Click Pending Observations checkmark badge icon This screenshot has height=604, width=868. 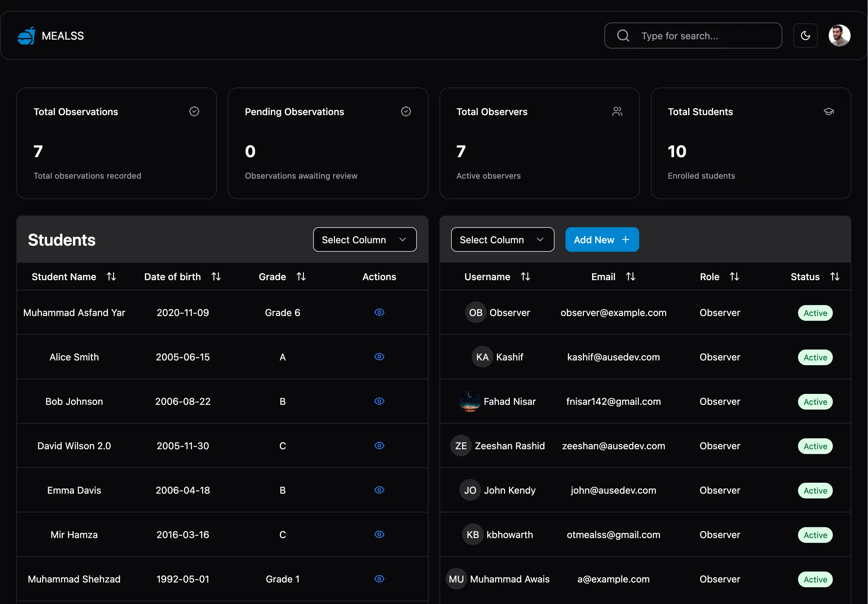point(406,112)
